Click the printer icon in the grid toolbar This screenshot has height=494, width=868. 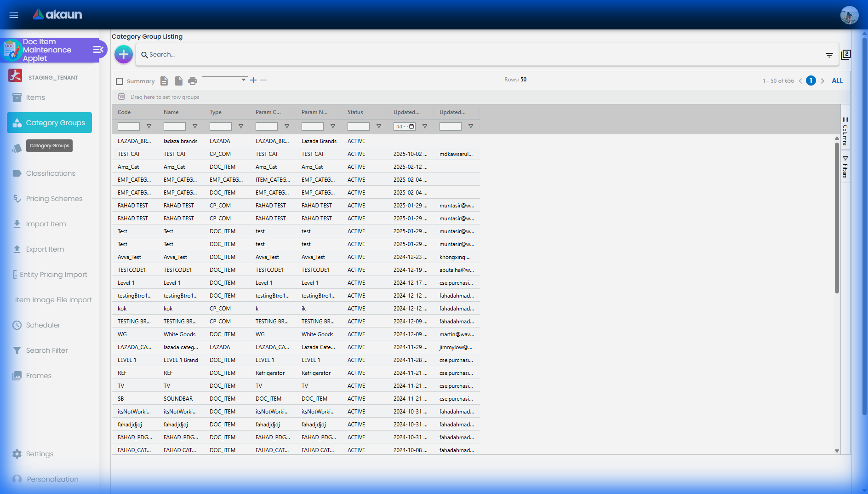193,81
